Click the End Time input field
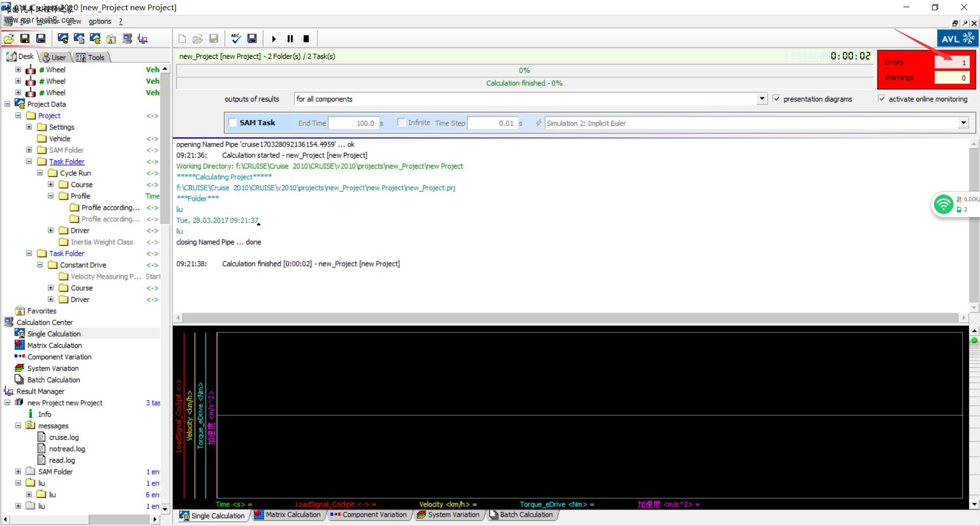Viewport: 980px width, 526px height. coord(353,123)
